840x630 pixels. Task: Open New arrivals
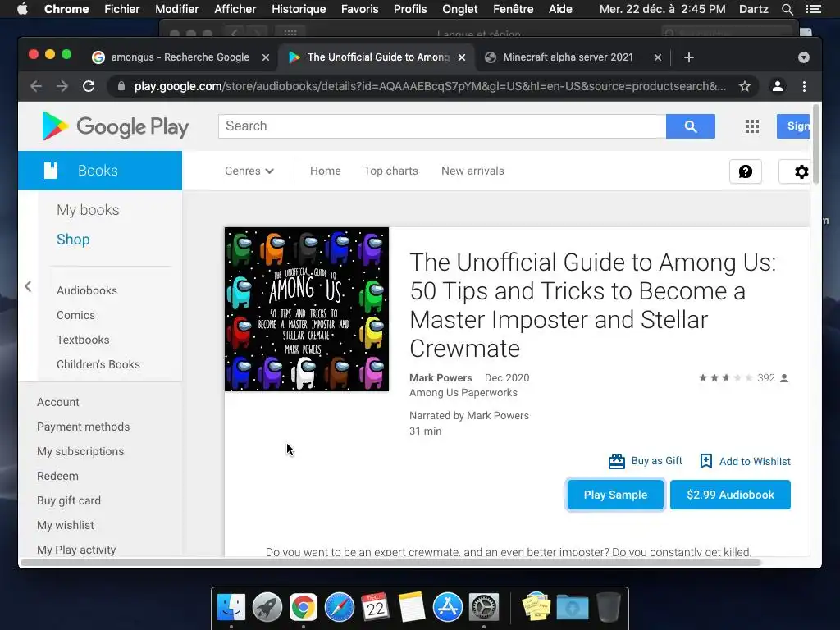point(472,171)
